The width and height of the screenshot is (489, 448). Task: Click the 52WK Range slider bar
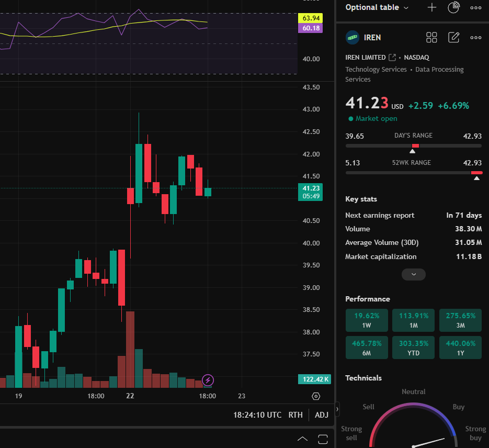click(x=414, y=173)
